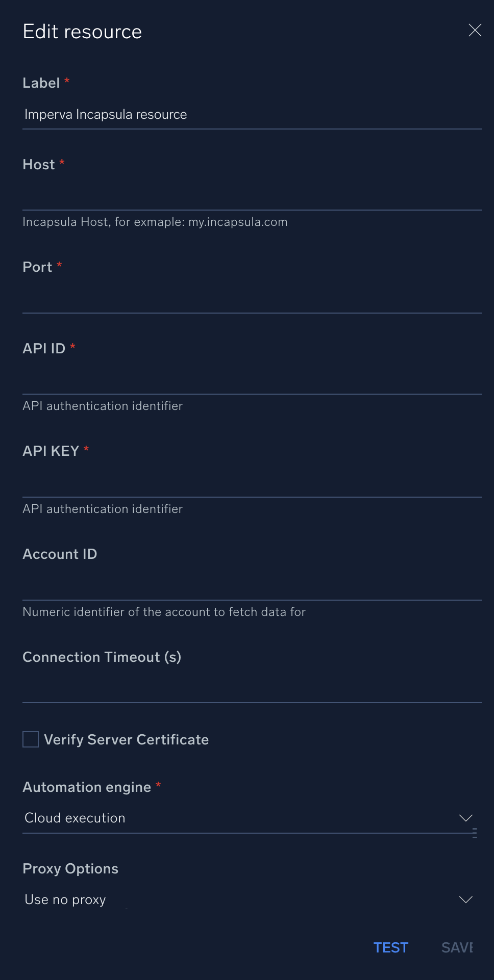The height and width of the screenshot is (980, 494).
Task: Click the asterisk next to Host
Action: click(x=61, y=162)
